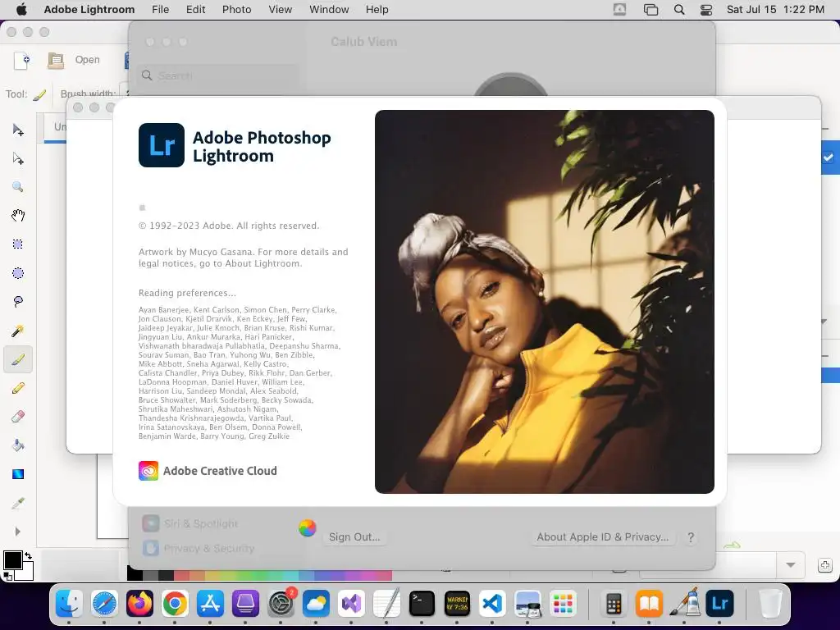Open System Settings from the dock
This screenshot has height=630, width=840.
pos(281,604)
